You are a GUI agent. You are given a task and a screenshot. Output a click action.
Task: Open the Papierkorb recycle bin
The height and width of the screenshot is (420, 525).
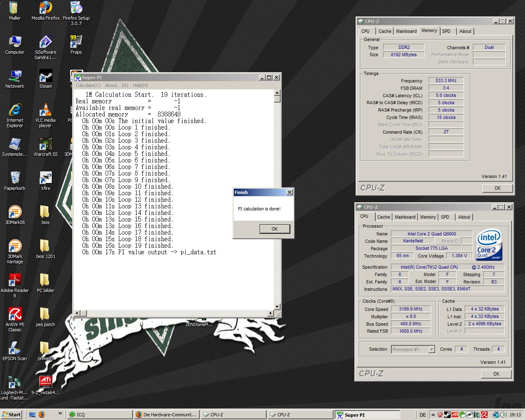(x=15, y=181)
